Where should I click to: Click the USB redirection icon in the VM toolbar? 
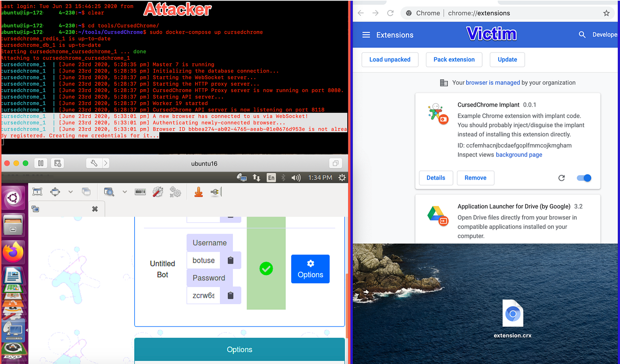point(215,192)
